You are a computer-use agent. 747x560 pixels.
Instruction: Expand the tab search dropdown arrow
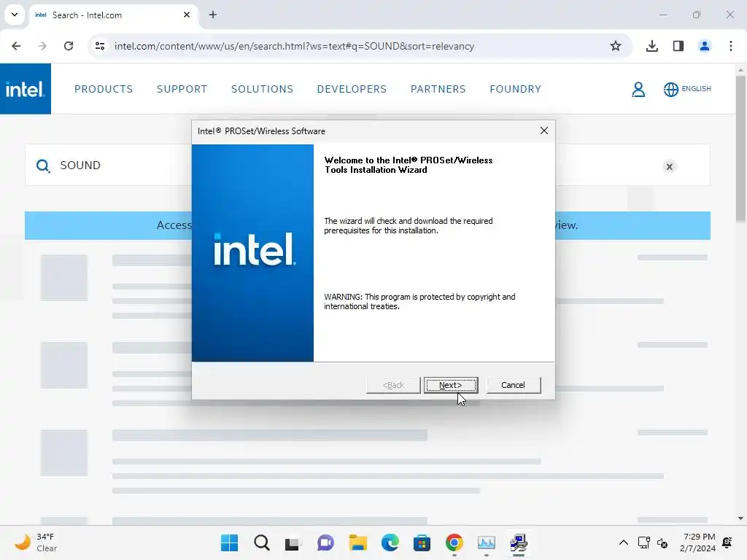click(15, 15)
